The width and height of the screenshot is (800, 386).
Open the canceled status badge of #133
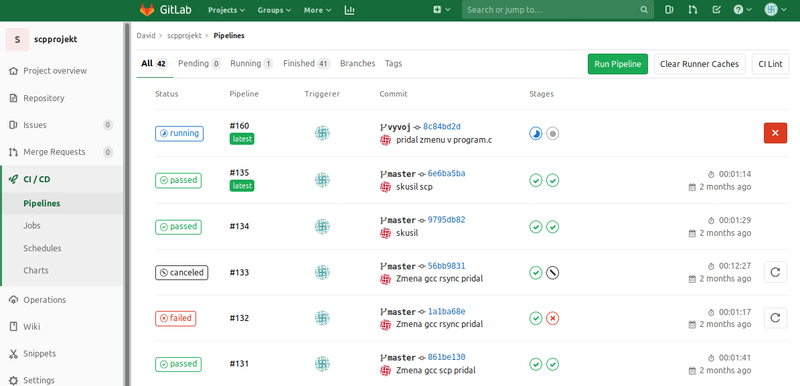coord(182,273)
